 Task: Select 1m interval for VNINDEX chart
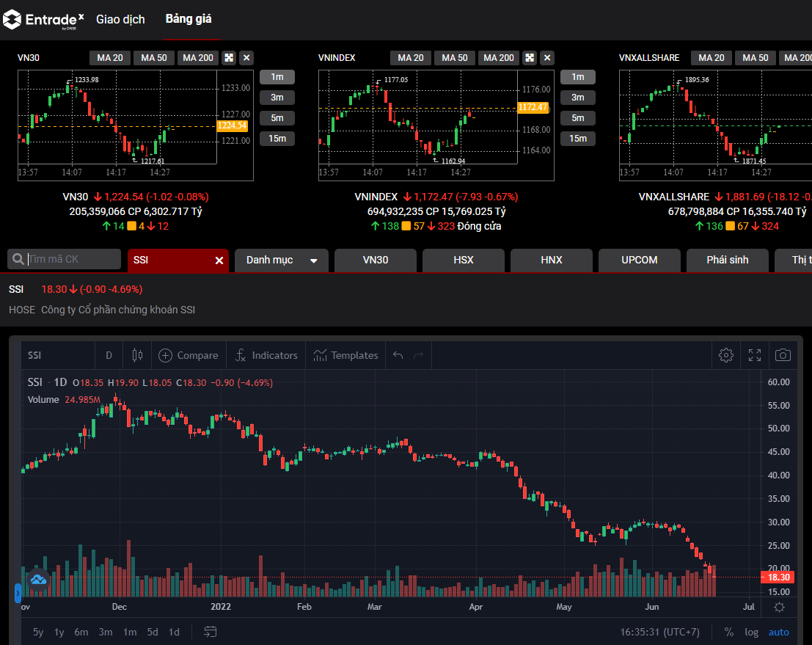click(x=578, y=76)
